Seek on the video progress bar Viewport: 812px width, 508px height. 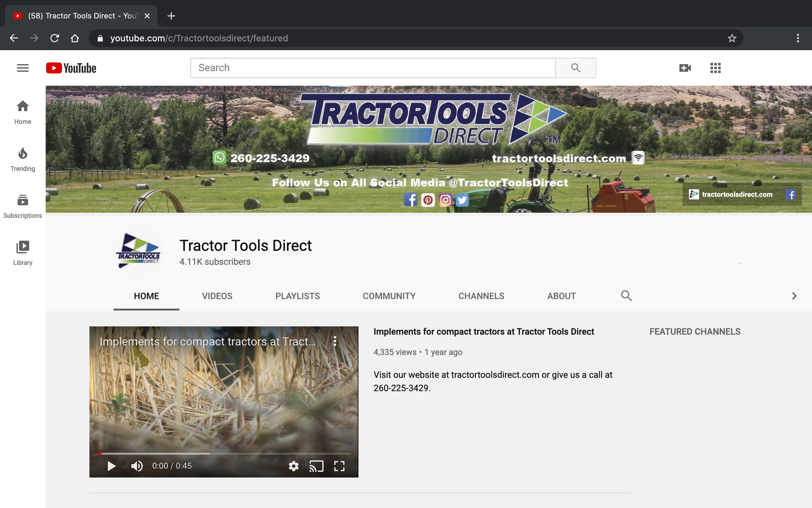(x=224, y=454)
